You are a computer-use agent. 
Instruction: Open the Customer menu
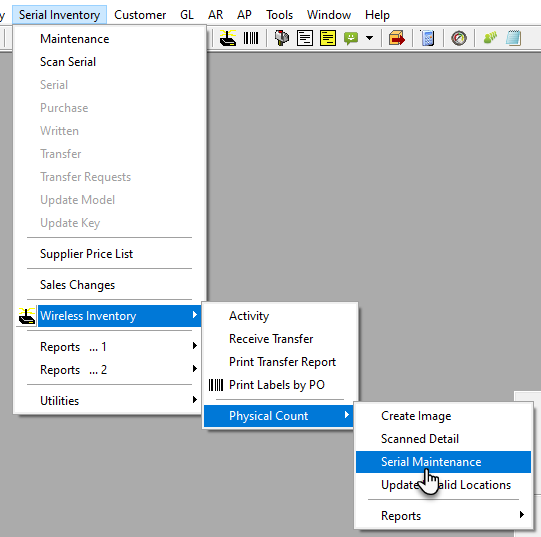pos(140,15)
